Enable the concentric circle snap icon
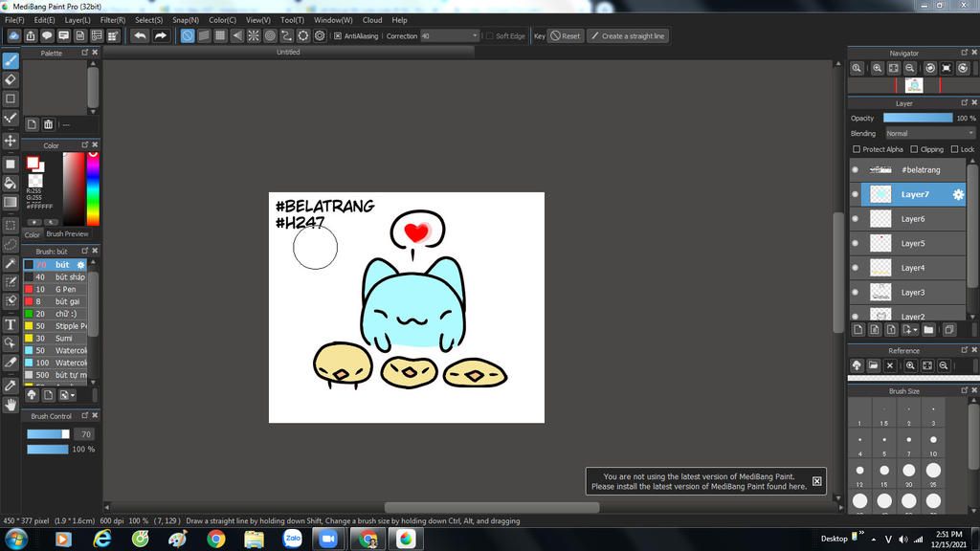This screenshot has width=980, height=551. pyautogui.click(x=270, y=35)
